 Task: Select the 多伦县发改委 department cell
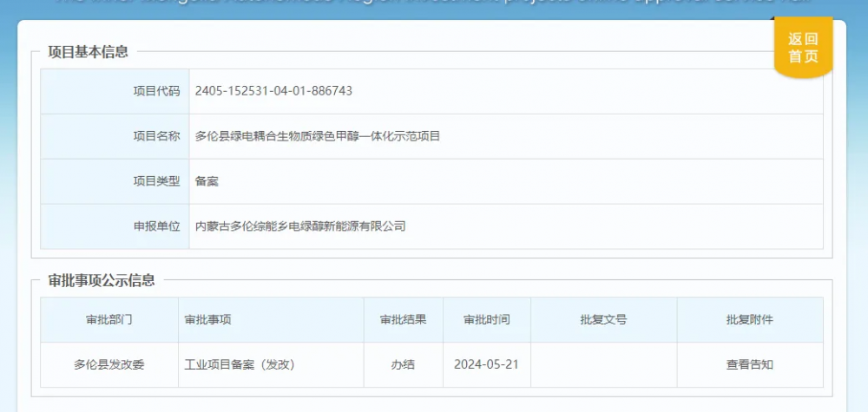click(x=108, y=364)
